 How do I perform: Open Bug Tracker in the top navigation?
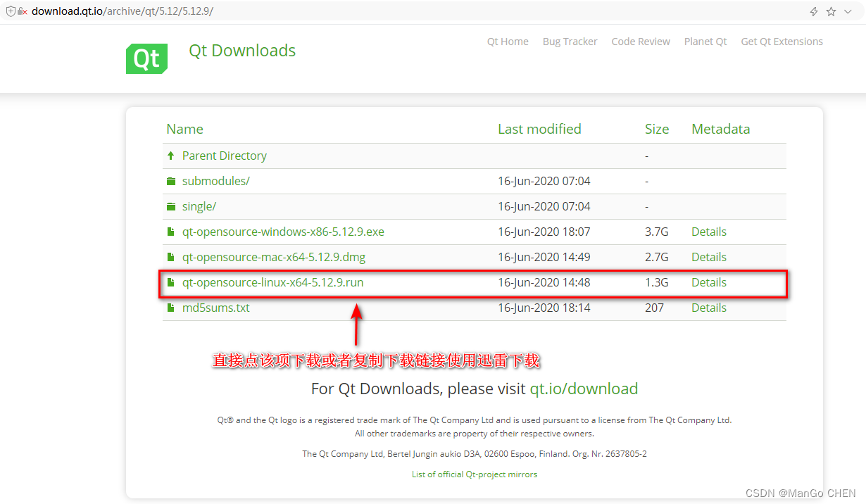click(x=570, y=42)
